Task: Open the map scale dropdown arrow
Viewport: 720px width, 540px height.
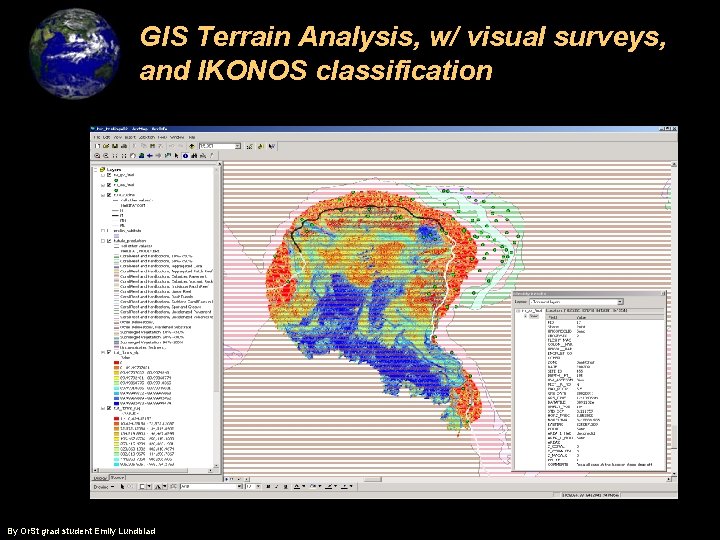Action: [238, 146]
